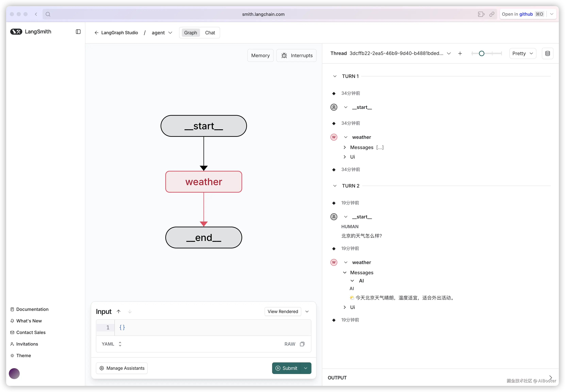The width and height of the screenshot is (565, 392).
Task: Open the database stack icon panel
Action: pos(547,54)
